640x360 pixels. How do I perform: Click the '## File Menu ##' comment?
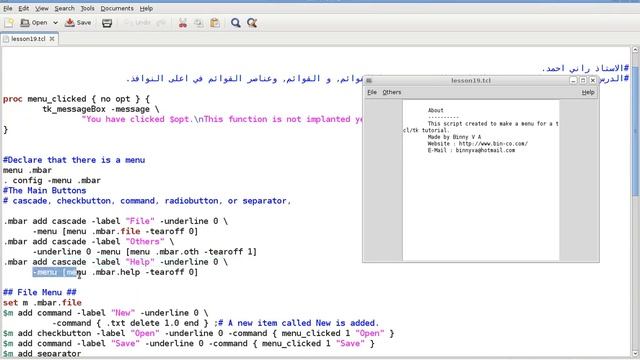pyautogui.click(x=40, y=293)
